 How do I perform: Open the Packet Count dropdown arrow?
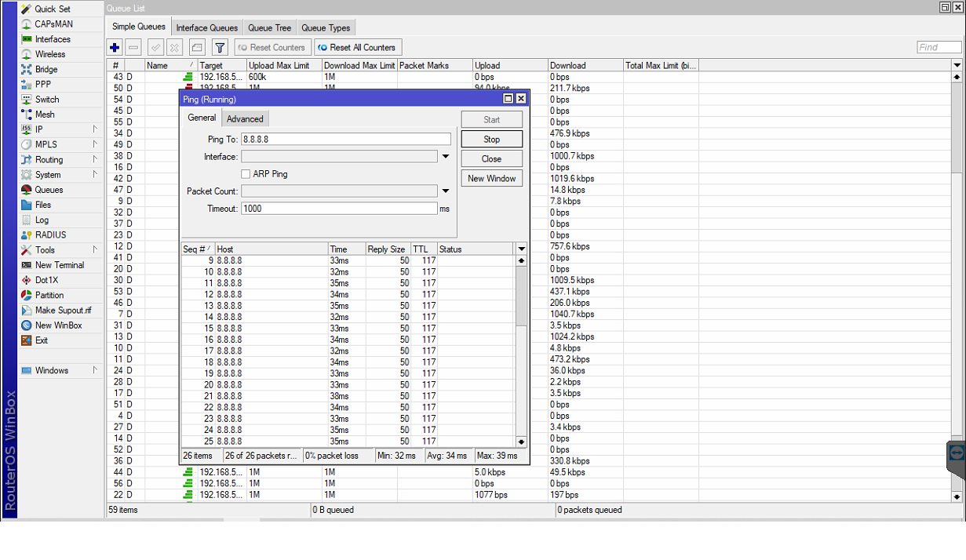coord(445,191)
